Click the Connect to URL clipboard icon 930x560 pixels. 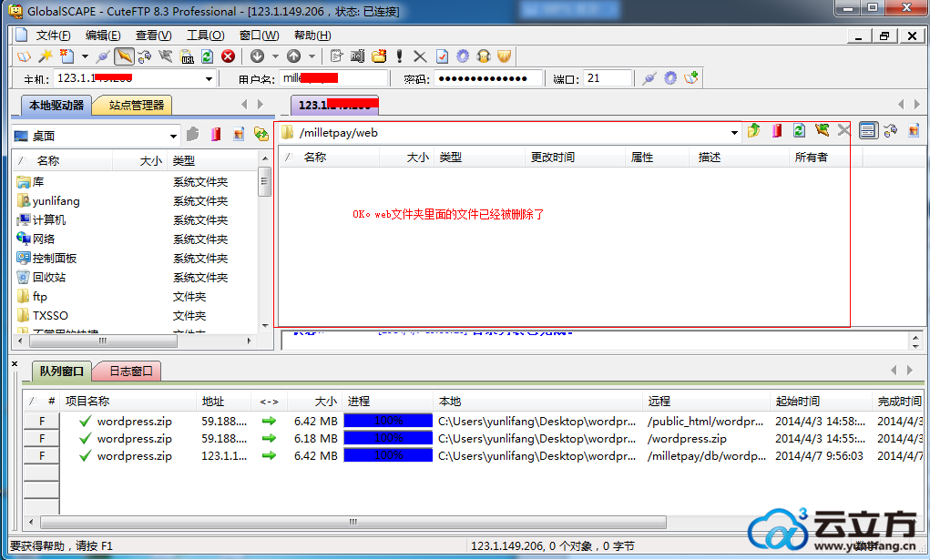click(186, 56)
